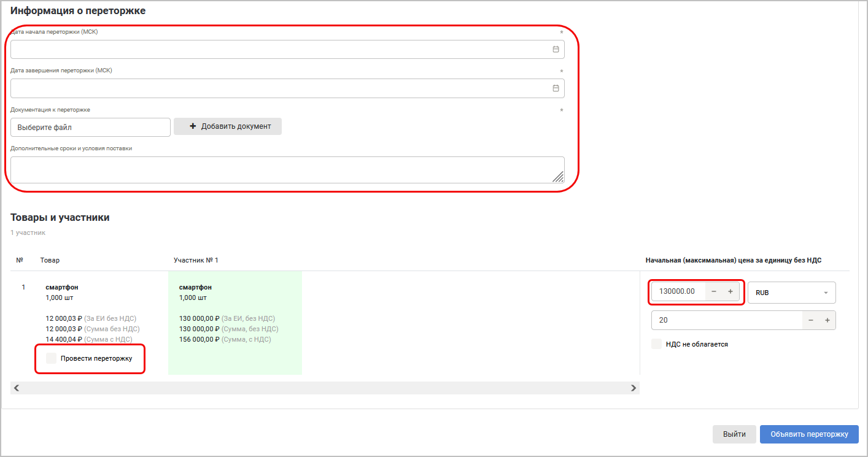Open calendar icon for rebidding start date
Image resolution: width=868 pixels, height=457 pixels.
pos(556,50)
